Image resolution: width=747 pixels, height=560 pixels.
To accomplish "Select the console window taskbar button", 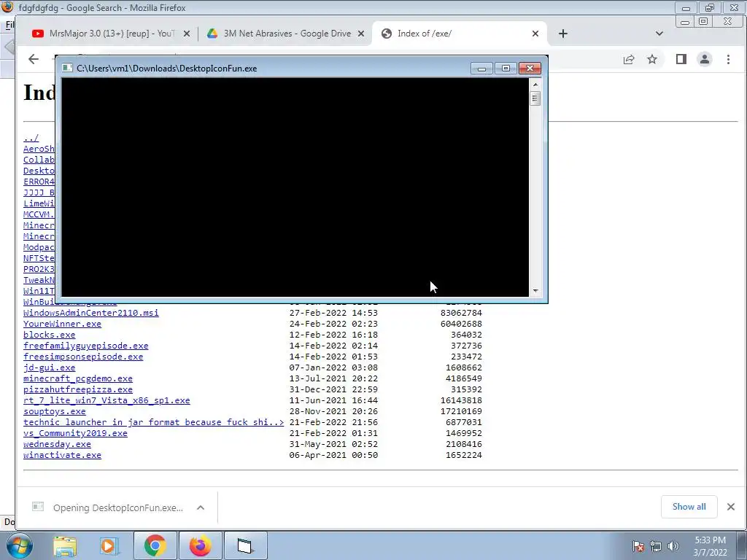I will coord(245,545).
